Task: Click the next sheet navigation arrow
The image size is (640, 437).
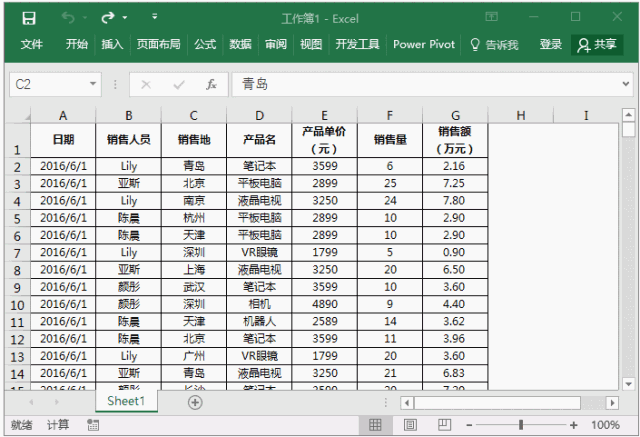Action: 56,402
